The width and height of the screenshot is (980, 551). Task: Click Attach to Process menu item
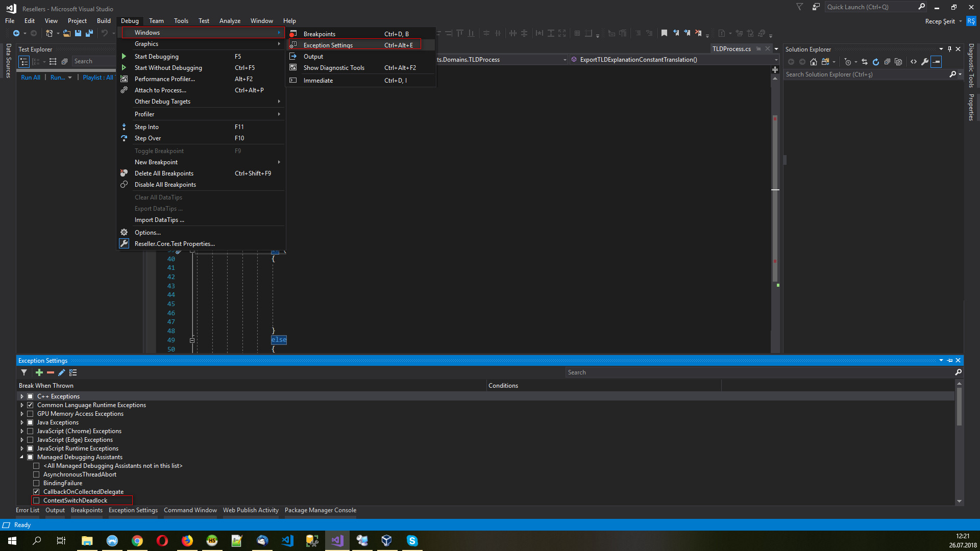click(x=201, y=90)
